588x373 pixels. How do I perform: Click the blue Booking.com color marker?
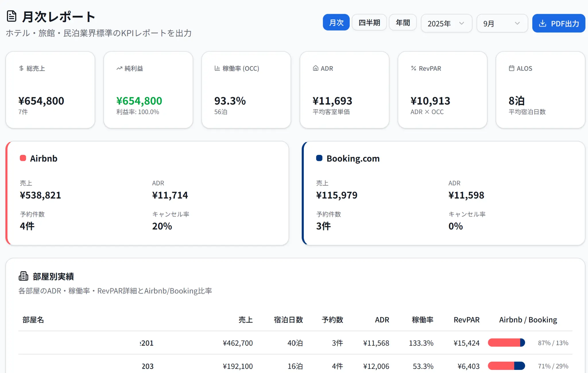[x=319, y=158]
